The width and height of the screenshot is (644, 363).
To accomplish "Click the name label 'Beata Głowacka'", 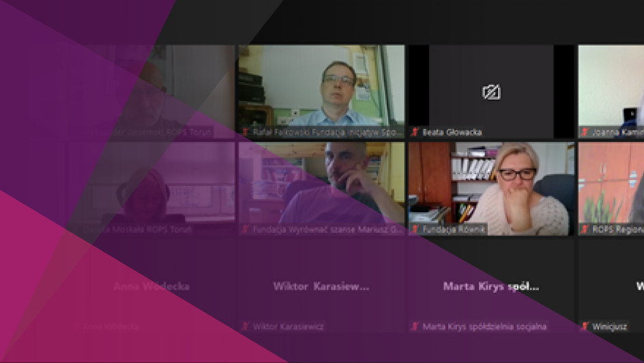I will click(x=452, y=132).
